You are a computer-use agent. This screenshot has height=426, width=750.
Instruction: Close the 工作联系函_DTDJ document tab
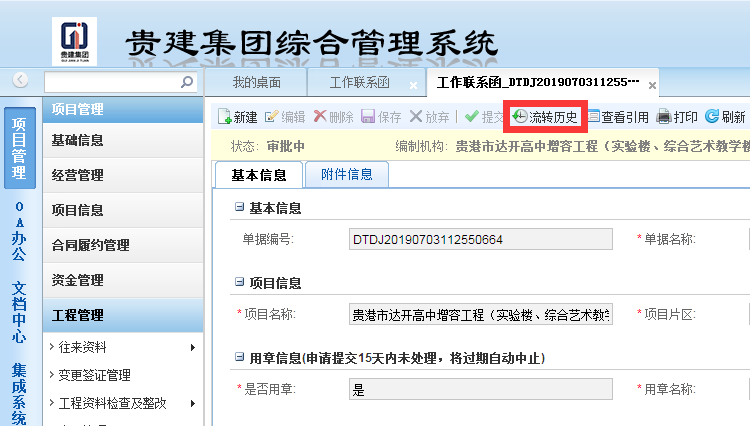(652, 85)
